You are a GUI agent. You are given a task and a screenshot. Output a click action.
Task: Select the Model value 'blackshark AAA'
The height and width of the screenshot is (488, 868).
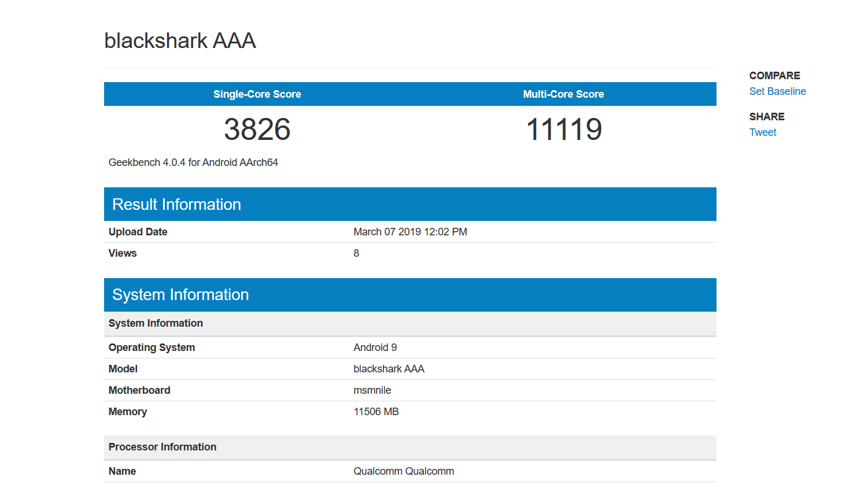pos(389,369)
